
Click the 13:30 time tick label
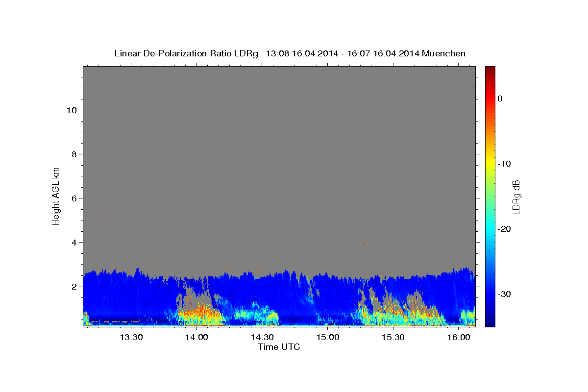[x=132, y=338]
